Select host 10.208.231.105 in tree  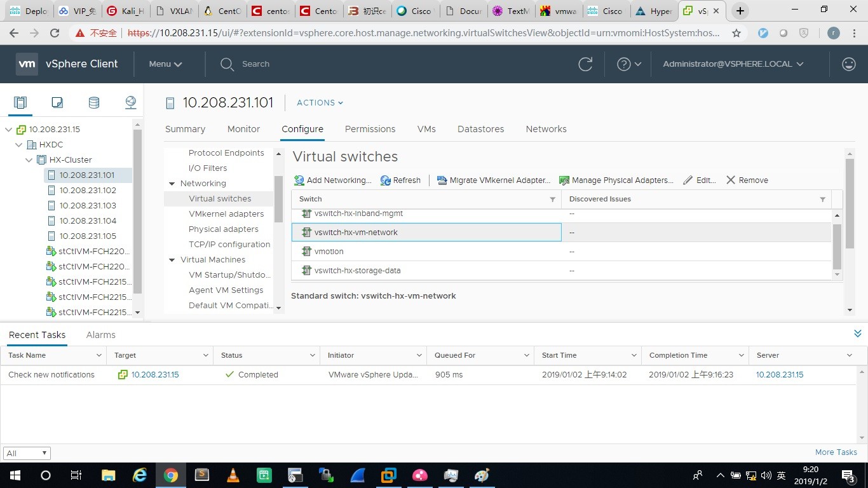coord(88,236)
